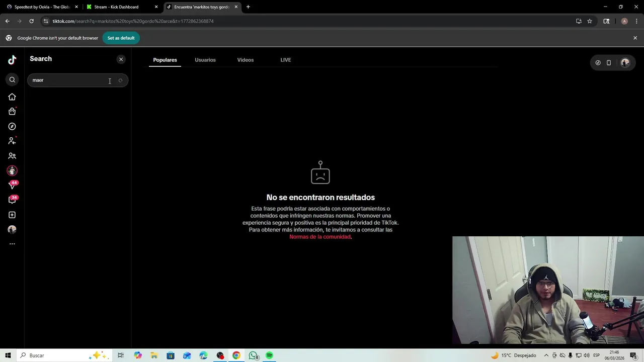Clear the search field loading circle icon

point(120,80)
